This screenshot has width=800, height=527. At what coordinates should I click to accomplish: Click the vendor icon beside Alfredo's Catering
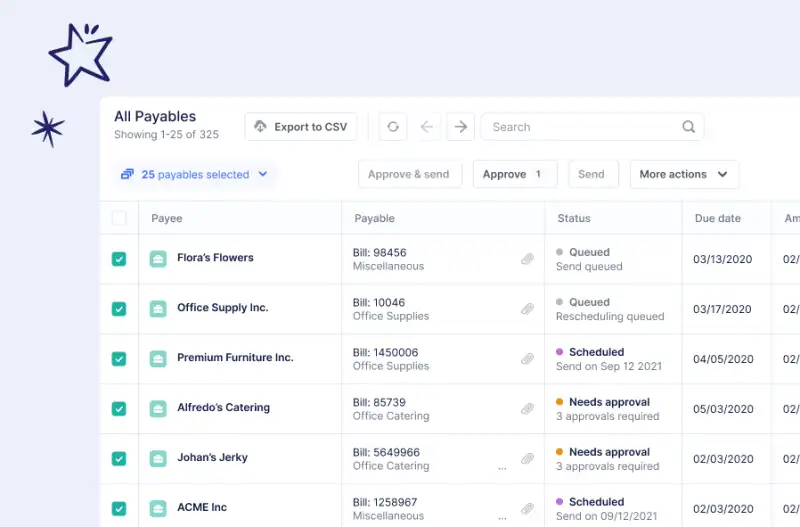158,408
